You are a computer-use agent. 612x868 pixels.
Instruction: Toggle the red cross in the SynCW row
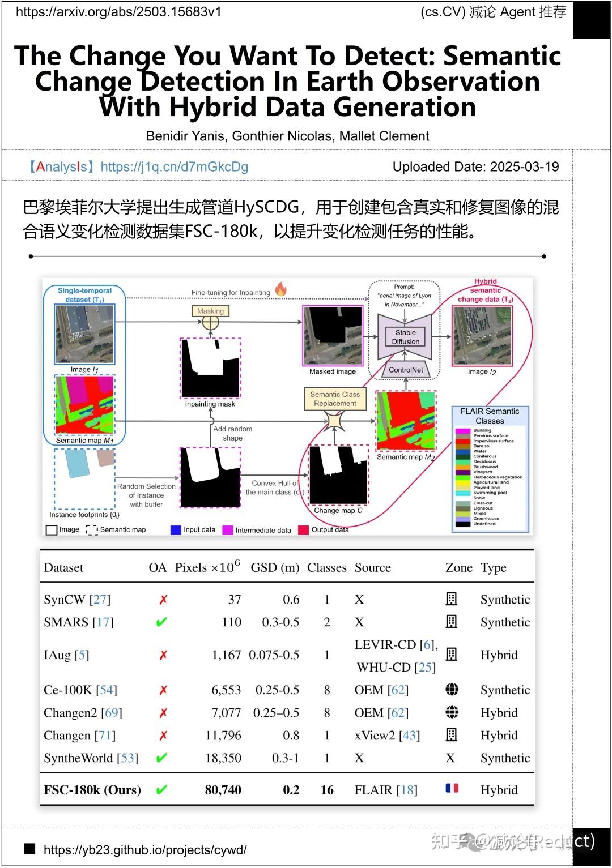163,599
